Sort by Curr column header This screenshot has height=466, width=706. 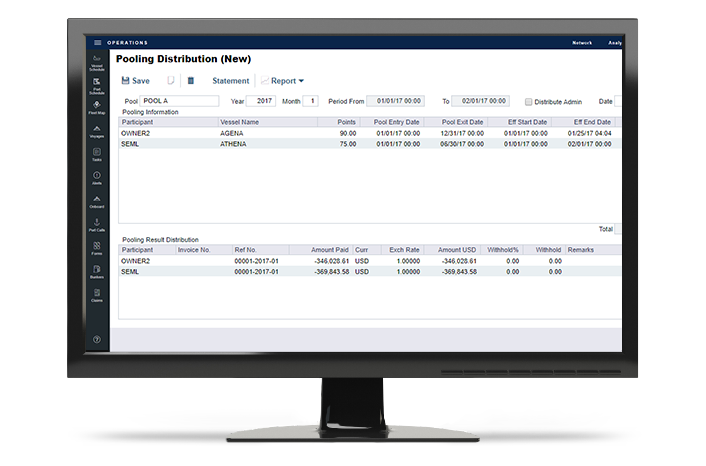click(367, 250)
